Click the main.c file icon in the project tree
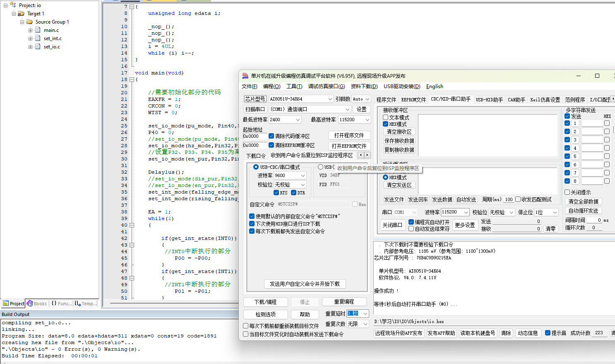Image resolution: width=615 pixels, height=364 pixels. (38, 30)
